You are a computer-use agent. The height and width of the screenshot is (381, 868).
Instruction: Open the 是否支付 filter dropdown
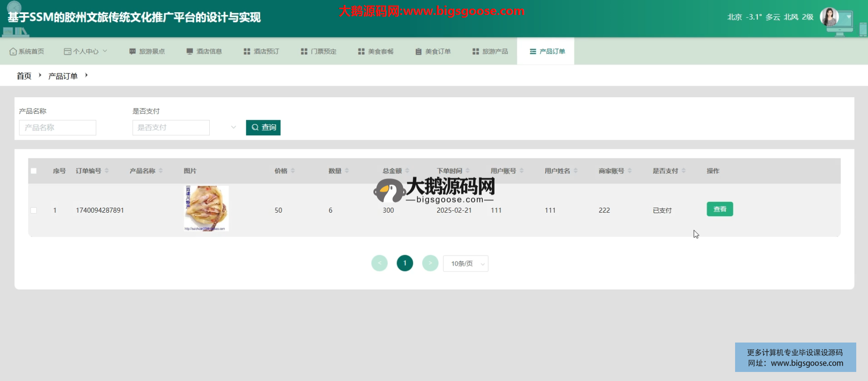184,128
